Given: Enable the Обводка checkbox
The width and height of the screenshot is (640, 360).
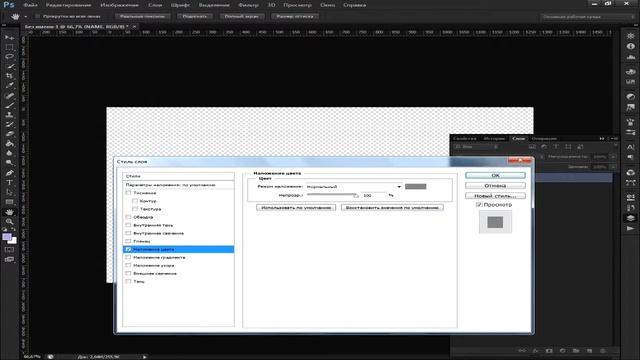Looking at the screenshot, I should click(128, 217).
